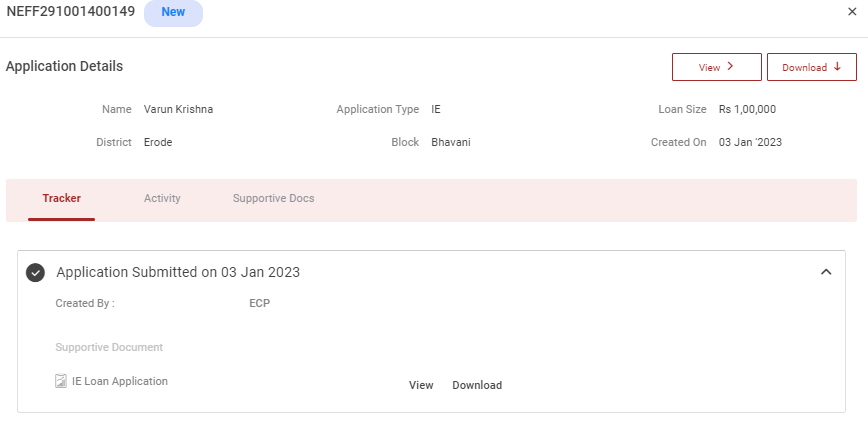Download the IE Loan Application document
The image size is (868, 444).
(x=477, y=385)
